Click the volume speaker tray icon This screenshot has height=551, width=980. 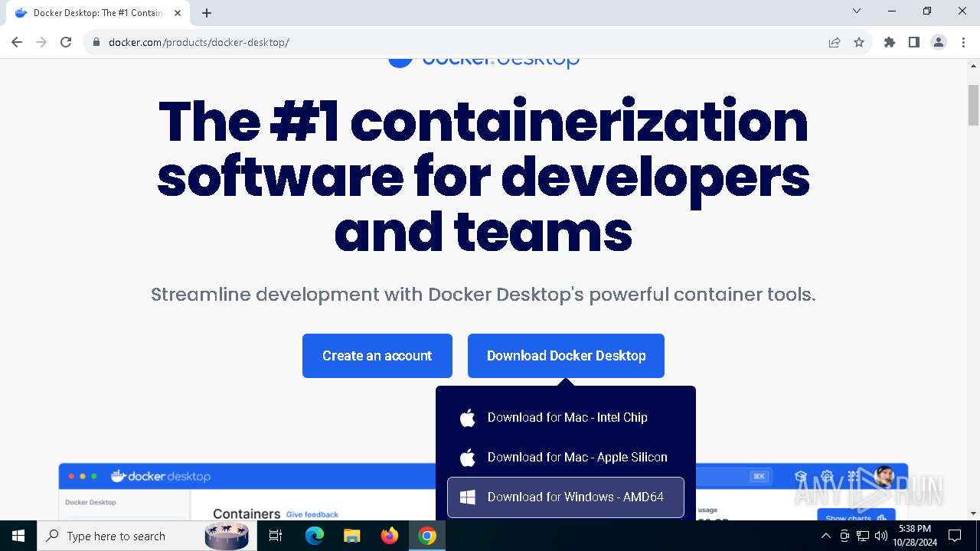tap(881, 536)
